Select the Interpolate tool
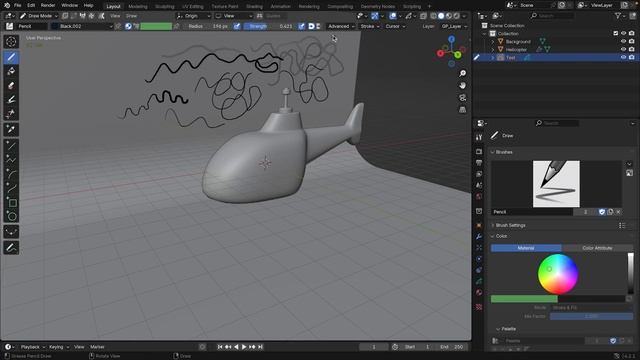This screenshot has height=360, width=640. coord(11,232)
